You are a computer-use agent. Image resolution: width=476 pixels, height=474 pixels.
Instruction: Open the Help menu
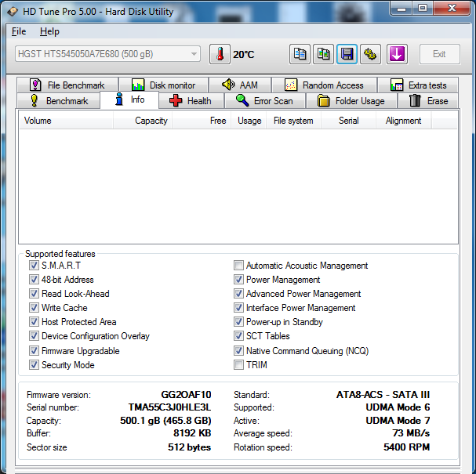pyautogui.click(x=49, y=31)
